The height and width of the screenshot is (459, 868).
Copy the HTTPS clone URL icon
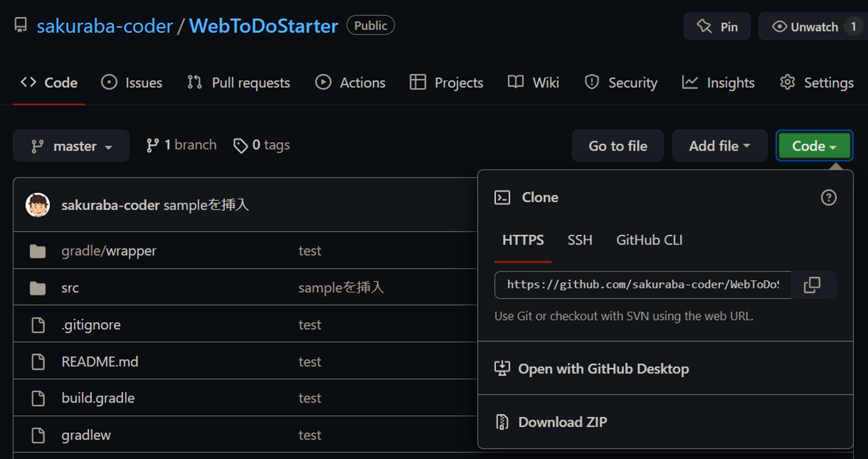pyautogui.click(x=812, y=285)
